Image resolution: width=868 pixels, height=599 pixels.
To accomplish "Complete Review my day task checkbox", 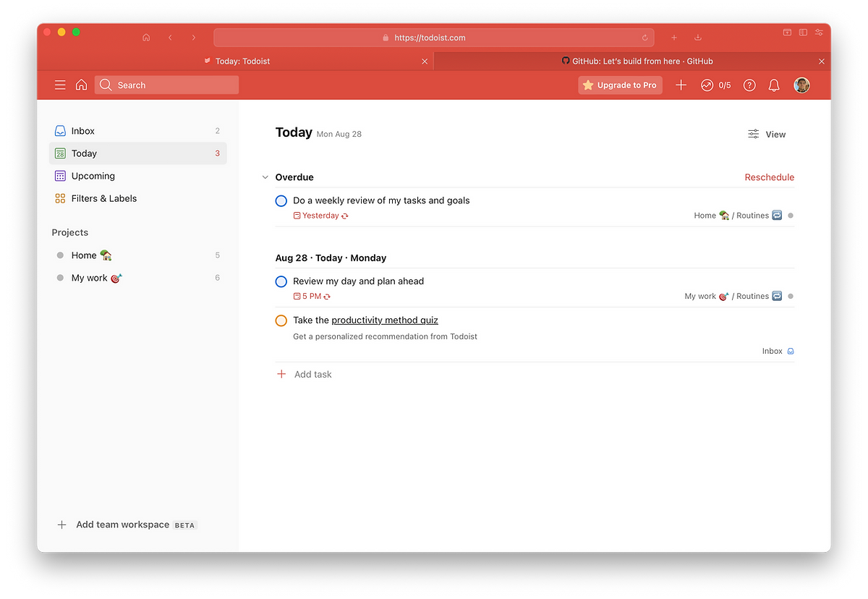I will 281,281.
